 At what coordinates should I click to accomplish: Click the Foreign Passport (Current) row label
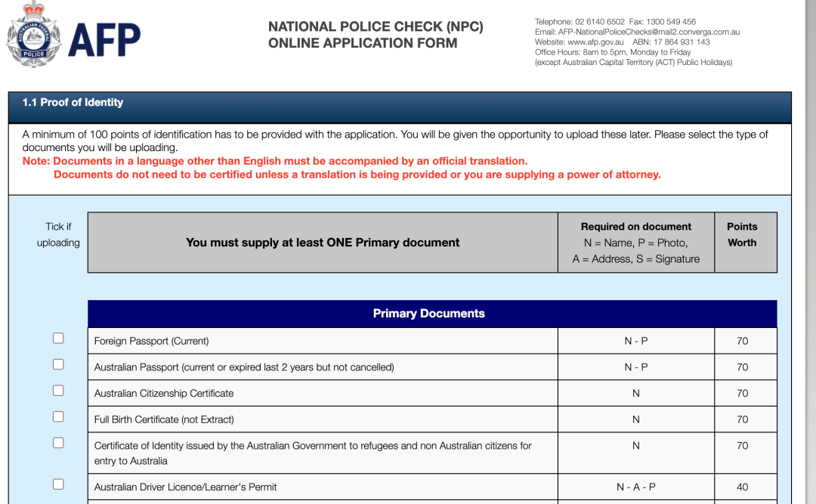pyautogui.click(x=151, y=341)
